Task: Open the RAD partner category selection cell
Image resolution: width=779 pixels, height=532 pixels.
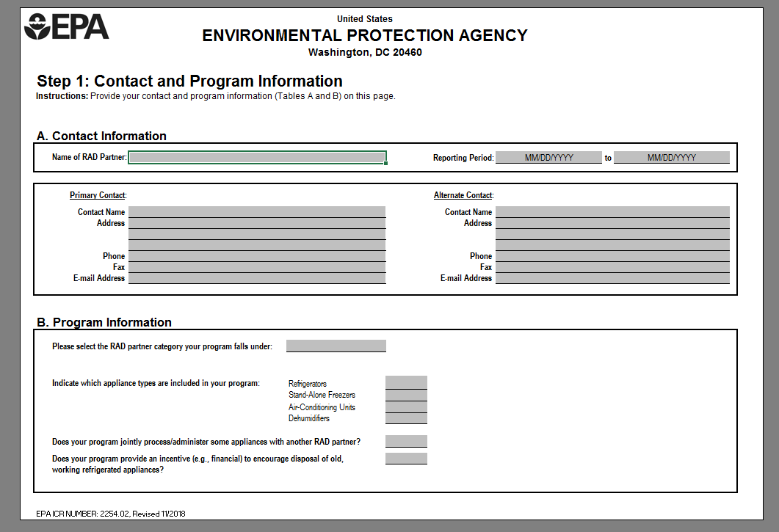Action: [336, 346]
